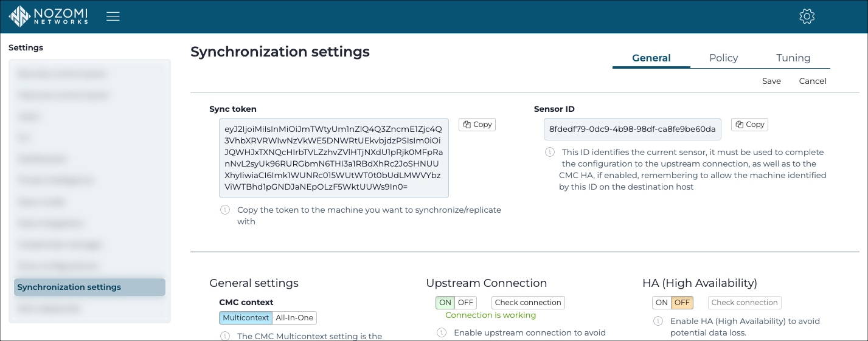868x341 pixels.
Task: Switch to the Policy tab
Action: [x=723, y=58]
